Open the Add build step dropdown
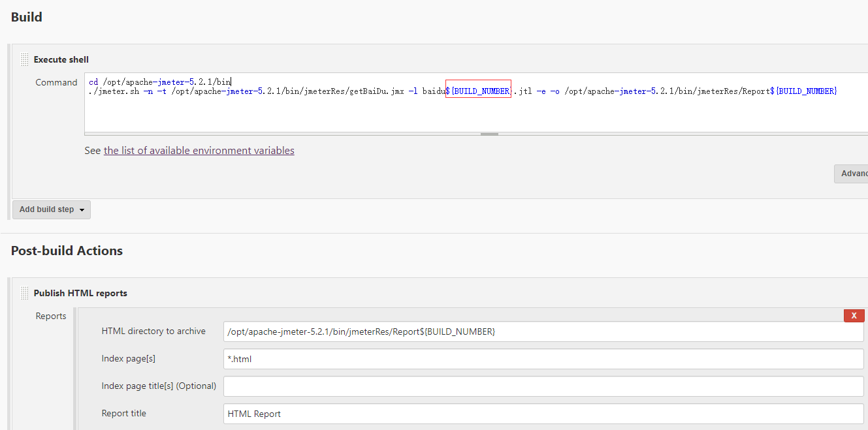868x430 pixels. click(x=51, y=209)
